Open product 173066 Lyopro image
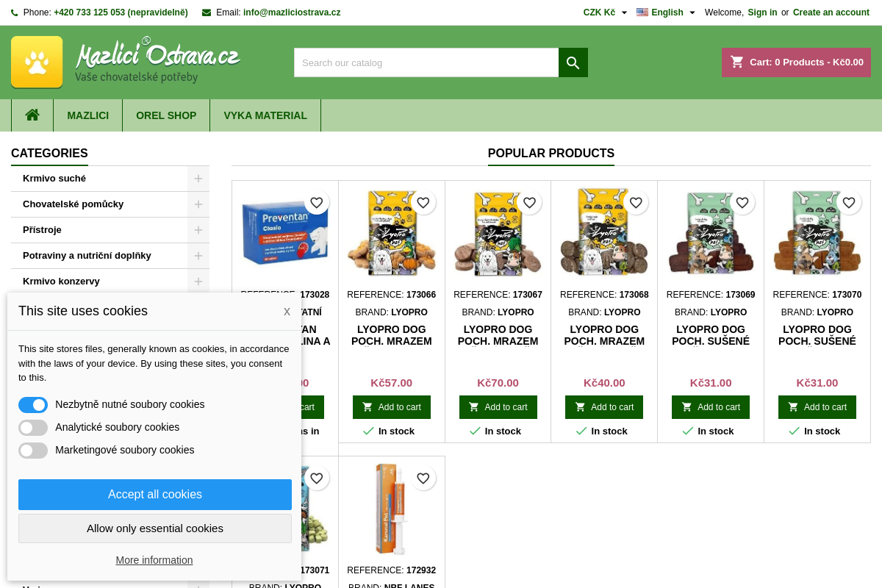 coord(392,234)
